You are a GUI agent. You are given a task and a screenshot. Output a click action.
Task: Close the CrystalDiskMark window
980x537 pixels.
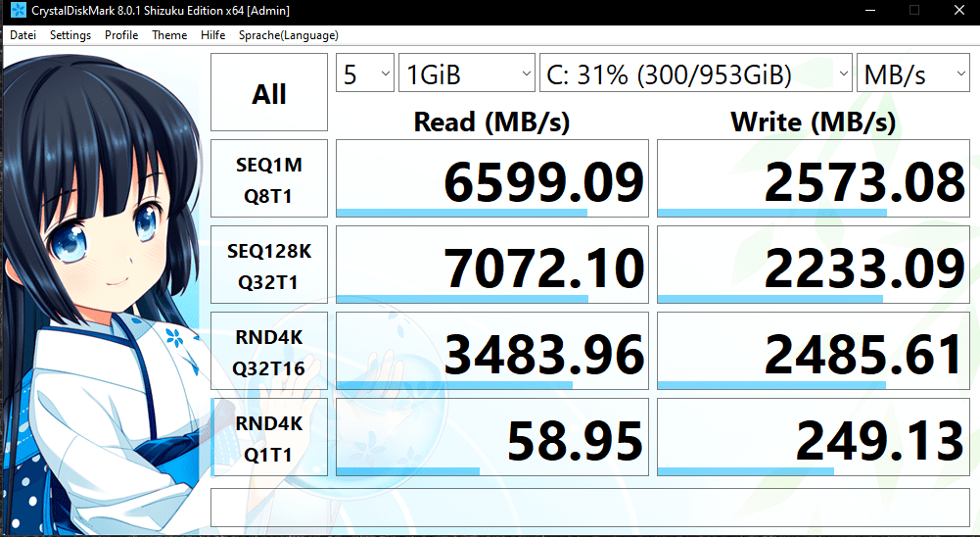click(959, 11)
